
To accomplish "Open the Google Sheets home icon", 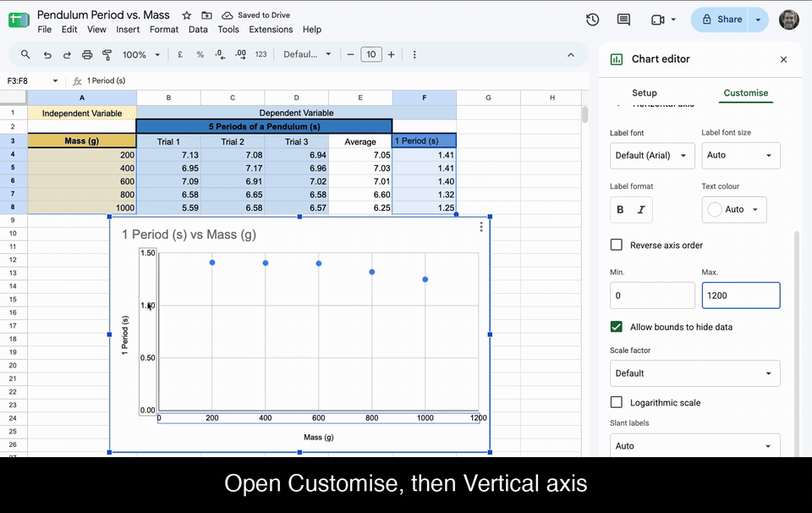I will pos(19,20).
